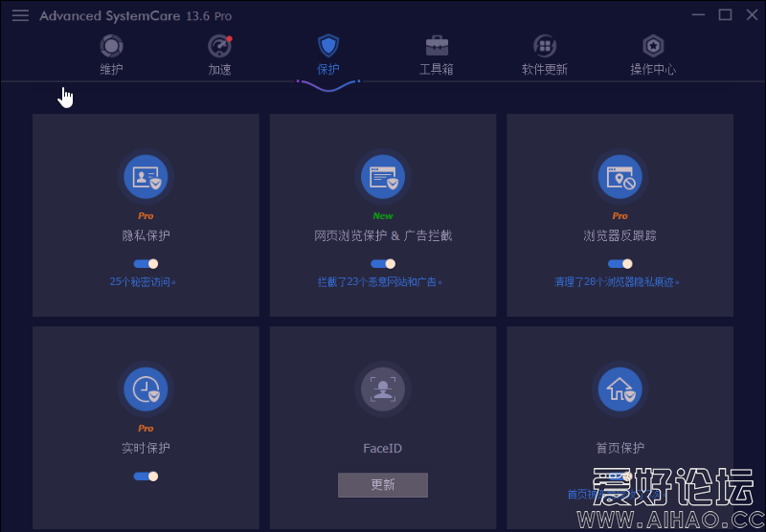Open the 网页浏览保护 browsing protection icon
This screenshot has width=766, height=532.
pos(383,177)
